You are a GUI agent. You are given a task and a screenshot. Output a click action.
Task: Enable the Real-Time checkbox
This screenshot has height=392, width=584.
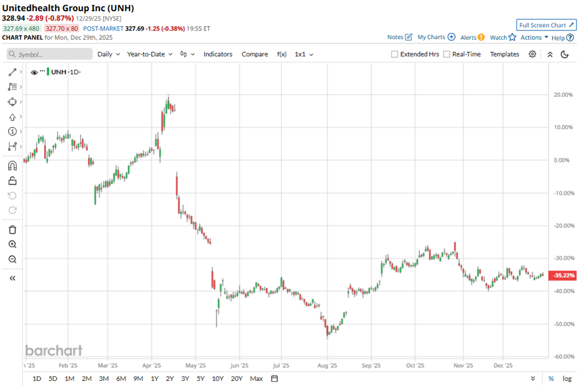(x=447, y=54)
